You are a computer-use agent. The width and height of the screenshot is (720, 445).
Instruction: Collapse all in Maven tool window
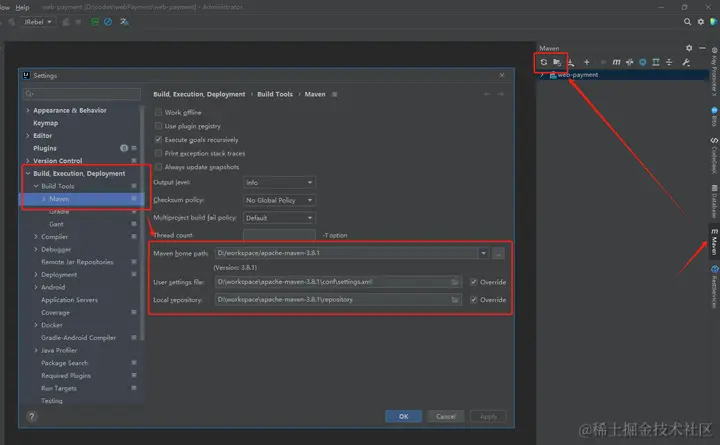[x=669, y=62]
